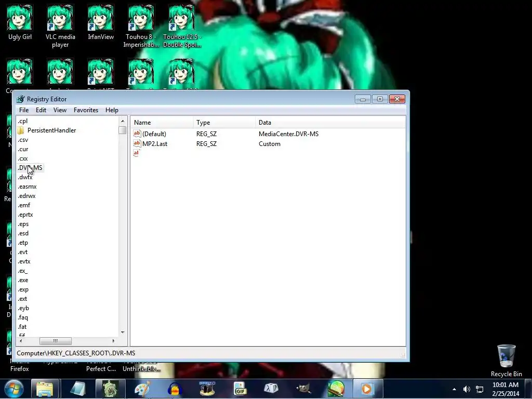This screenshot has width=532, height=399.
Task: Open the VLC media player desktop shortcut
Action: click(x=60, y=26)
